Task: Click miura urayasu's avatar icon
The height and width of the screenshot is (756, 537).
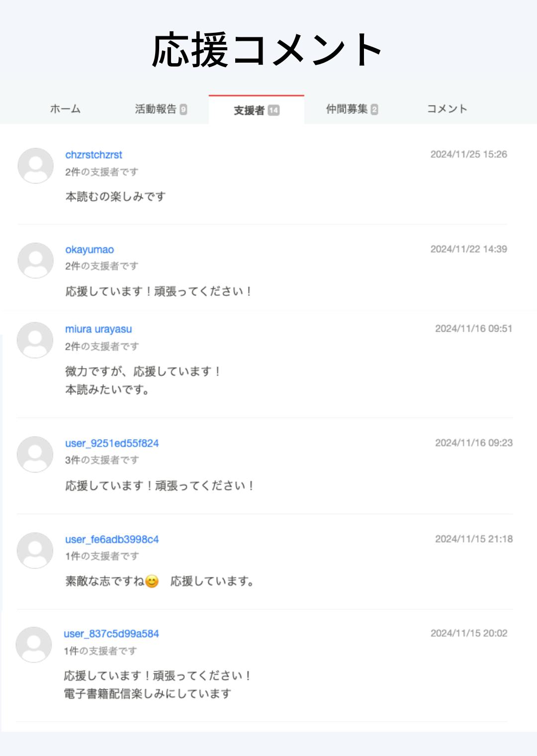Action: click(x=35, y=340)
